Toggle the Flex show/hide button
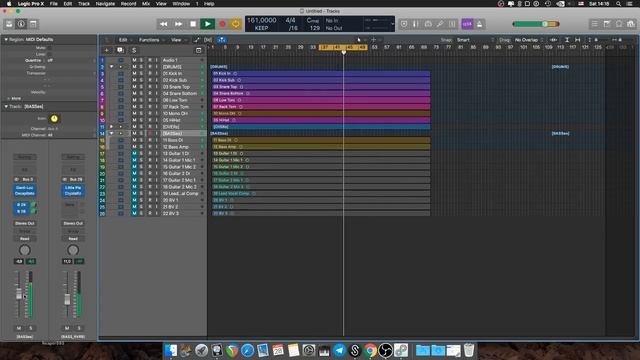Image resolution: width=640 pixels, height=360 pixels. coord(208,40)
